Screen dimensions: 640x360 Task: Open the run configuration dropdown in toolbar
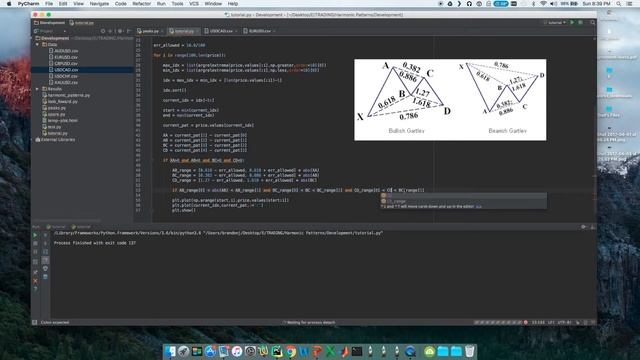(x=555, y=22)
